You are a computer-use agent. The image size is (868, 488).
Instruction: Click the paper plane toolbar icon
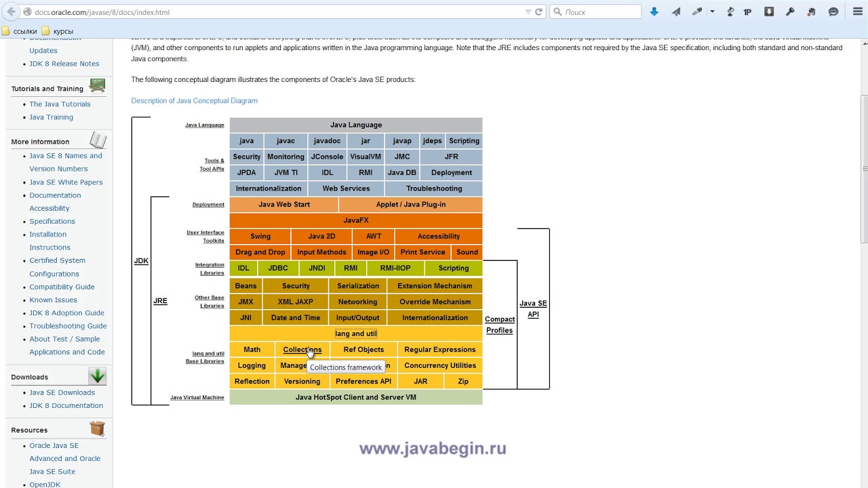click(676, 12)
